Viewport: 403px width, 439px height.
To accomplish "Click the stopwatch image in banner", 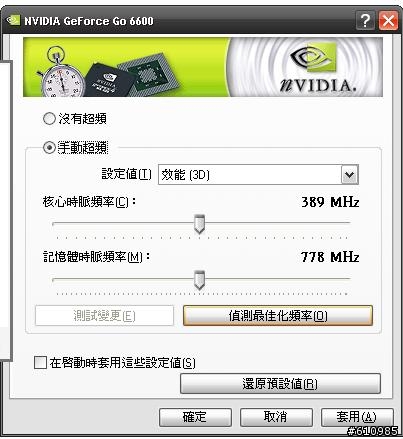I will [x=59, y=74].
